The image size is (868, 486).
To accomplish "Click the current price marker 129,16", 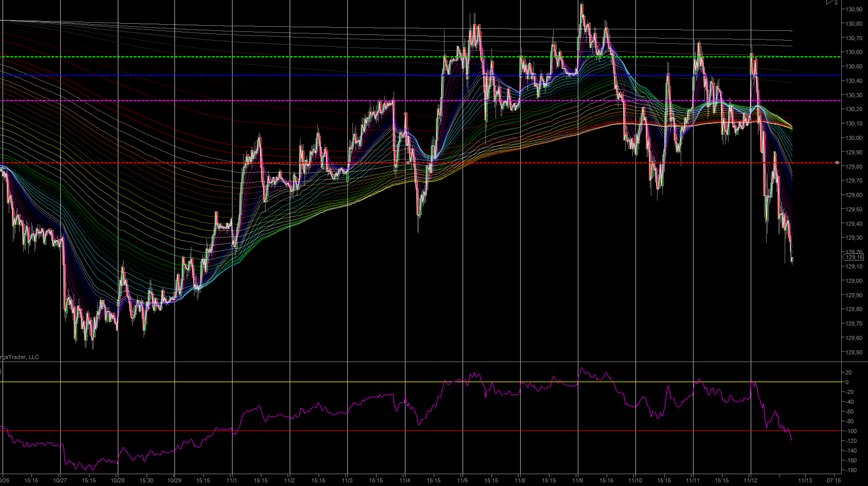I will tap(854, 257).
